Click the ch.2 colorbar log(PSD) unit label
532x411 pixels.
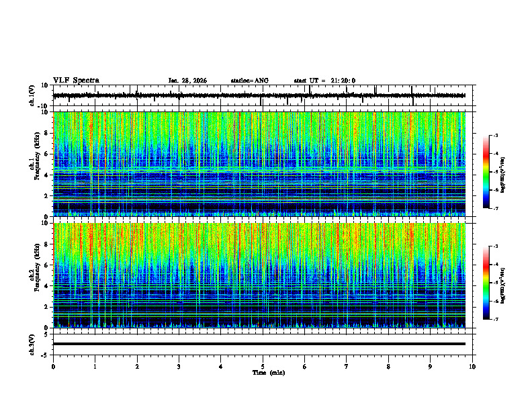click(502, 285)
